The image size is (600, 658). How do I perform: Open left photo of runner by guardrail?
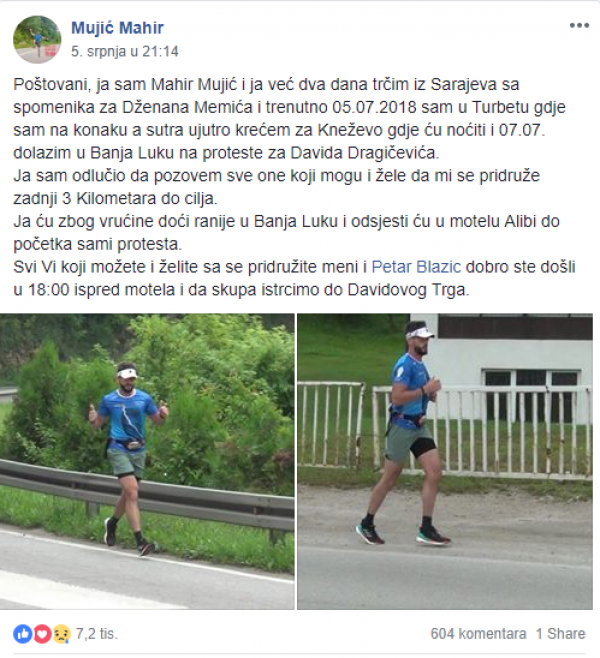[147, 461]
